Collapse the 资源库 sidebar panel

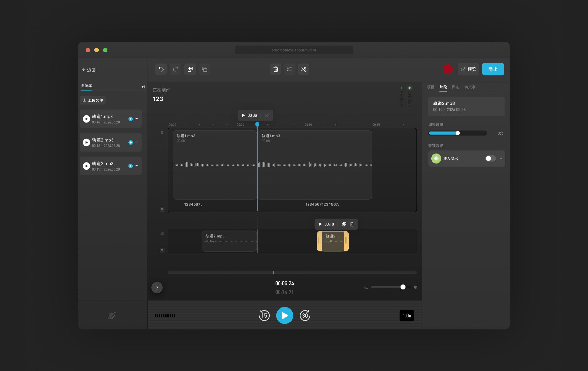tap(143, 87)
